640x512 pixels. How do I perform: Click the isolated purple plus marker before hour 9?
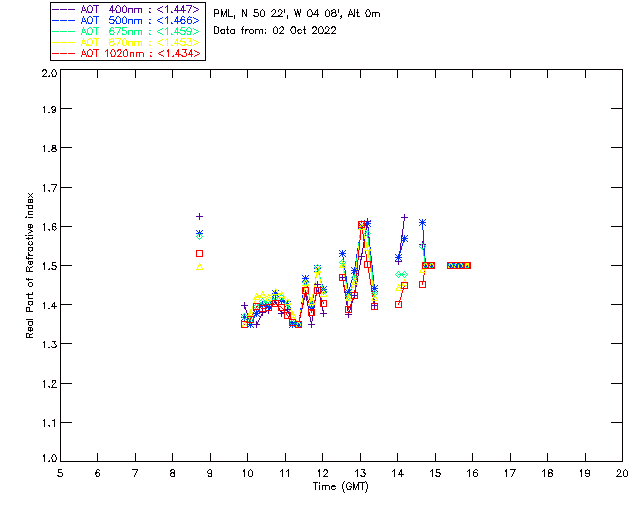[200, 216]
